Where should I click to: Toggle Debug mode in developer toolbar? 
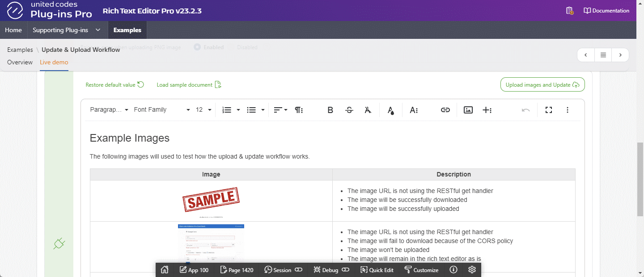331,270
